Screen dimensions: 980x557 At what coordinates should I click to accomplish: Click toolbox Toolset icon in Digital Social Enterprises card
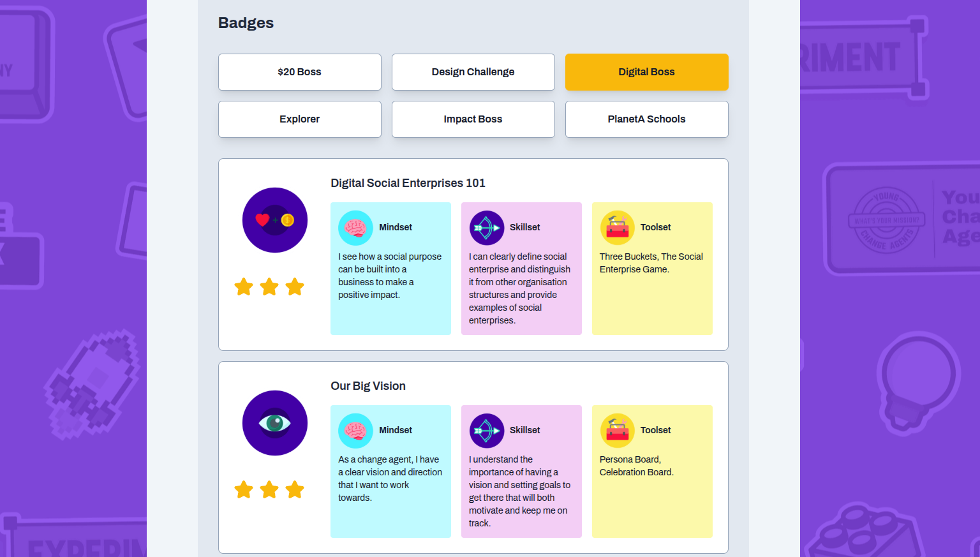point(618,228)
